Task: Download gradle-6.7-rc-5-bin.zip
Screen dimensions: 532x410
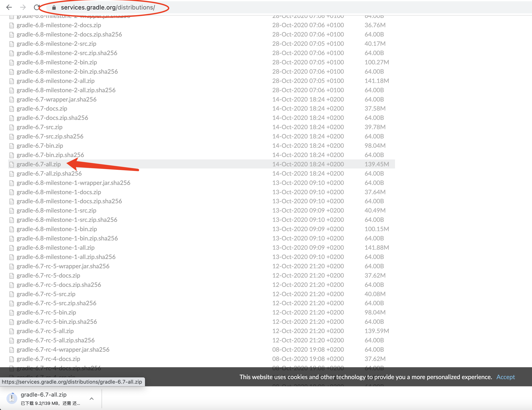Action: pyautogui.click(x=46, y=312)
